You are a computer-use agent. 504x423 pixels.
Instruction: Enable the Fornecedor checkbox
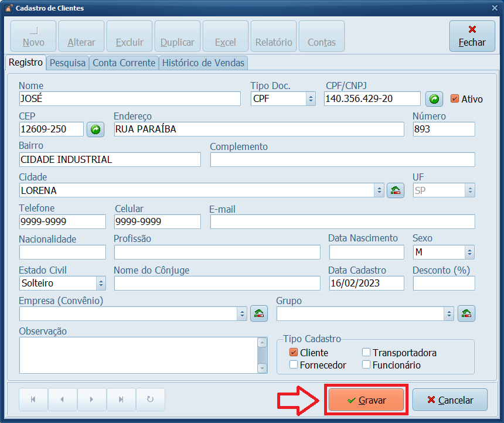click(x=294, y=365)
